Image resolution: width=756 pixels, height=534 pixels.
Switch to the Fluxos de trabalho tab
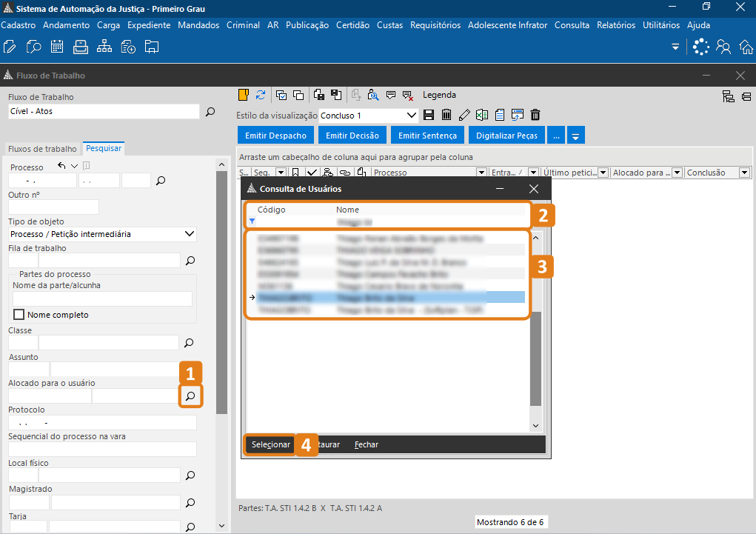tap(42, 149)
